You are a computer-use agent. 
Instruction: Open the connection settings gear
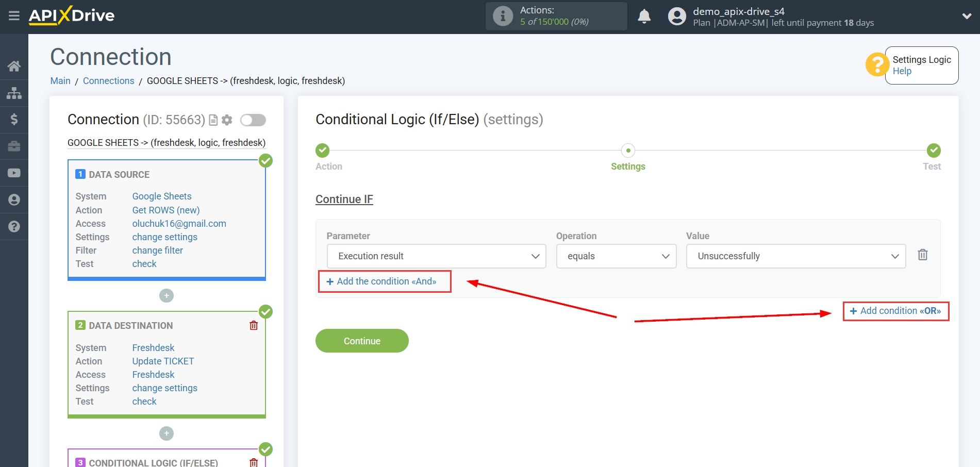(227, 120)
